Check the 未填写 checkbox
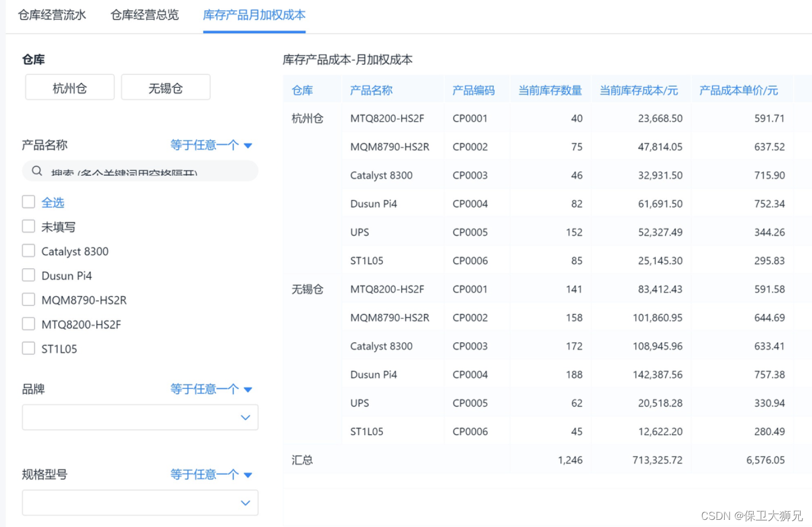The image size is (812, 527). 28,227
